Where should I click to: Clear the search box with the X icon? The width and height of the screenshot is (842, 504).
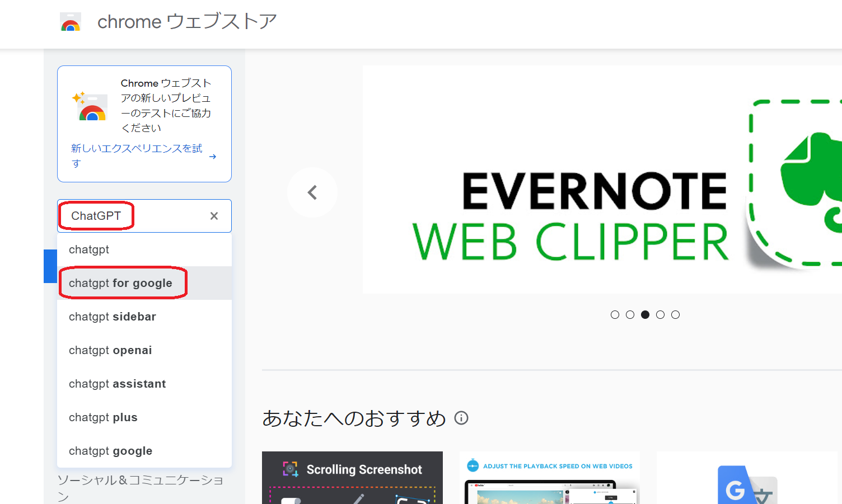(214, 216)
